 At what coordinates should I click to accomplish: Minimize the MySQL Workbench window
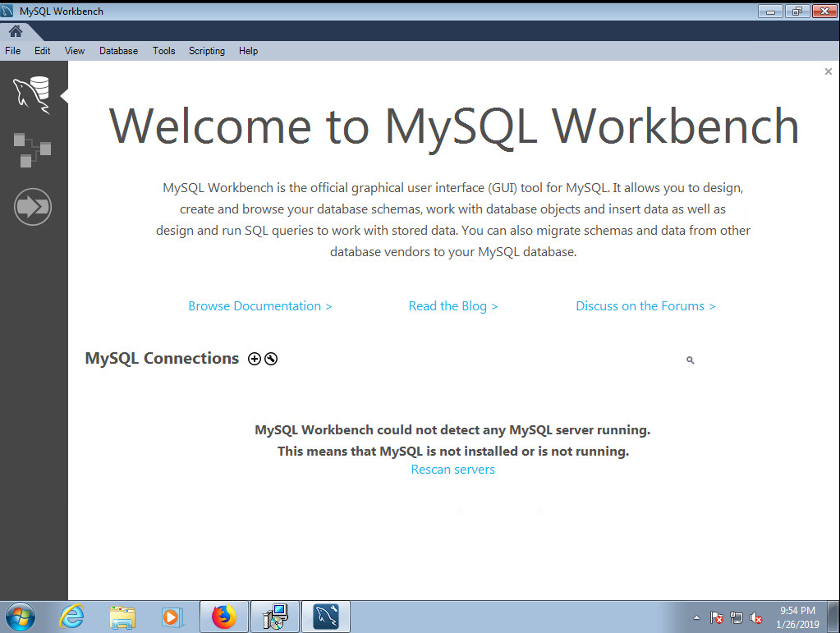tap(770, 11)
